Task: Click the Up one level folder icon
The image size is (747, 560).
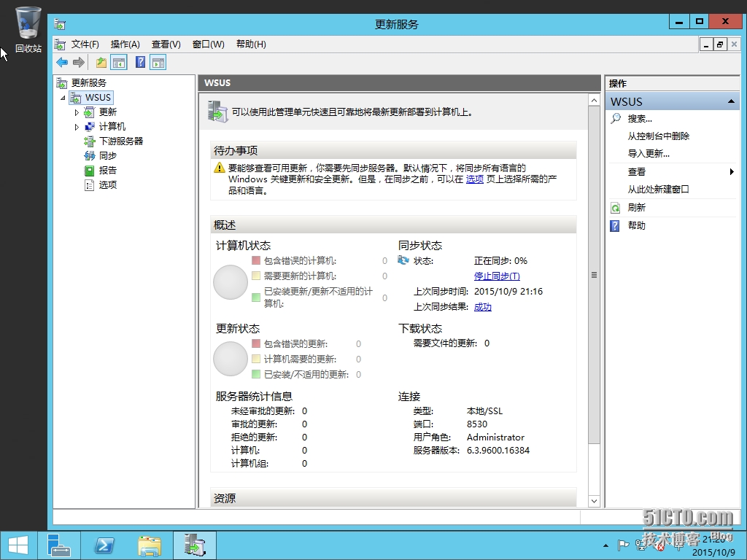Action: (101, 63)
